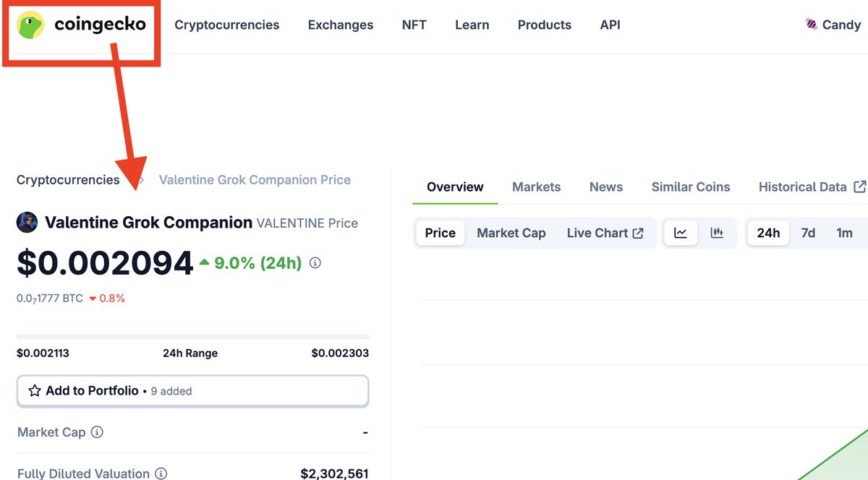
Task: Click the 24h Range label
Action: point(190,353)
